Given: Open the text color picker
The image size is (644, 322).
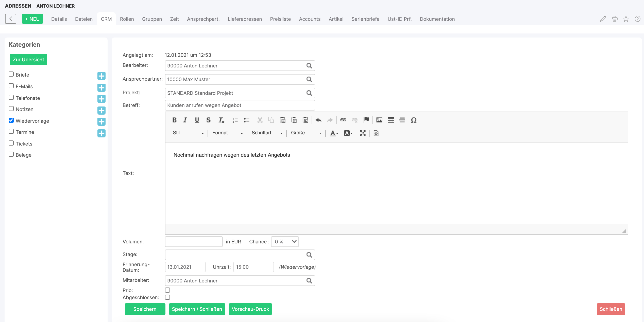Looking at the screenshot, I should (334, 133).
